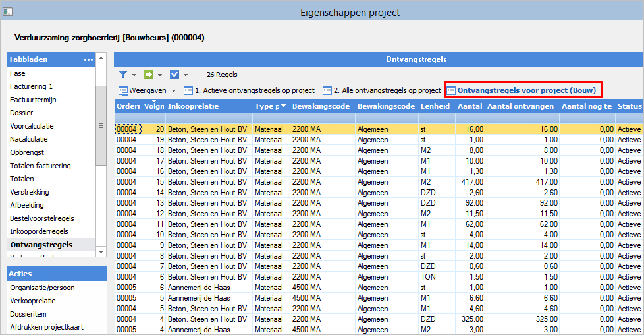Select 'Ontvangstregels voor project (Bouw)' view
The image size is (644, 335).
(526, 90)
